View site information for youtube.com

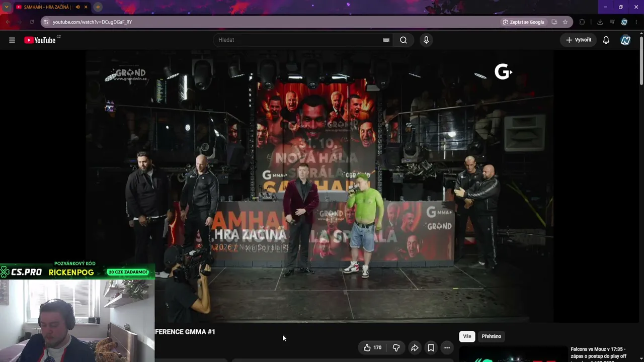[x=46, y=22]
